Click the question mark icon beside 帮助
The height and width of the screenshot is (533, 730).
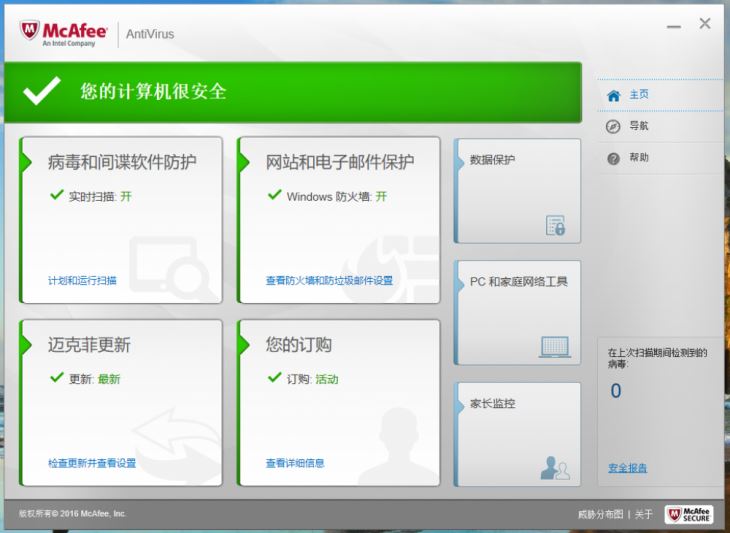pos(613,158)
